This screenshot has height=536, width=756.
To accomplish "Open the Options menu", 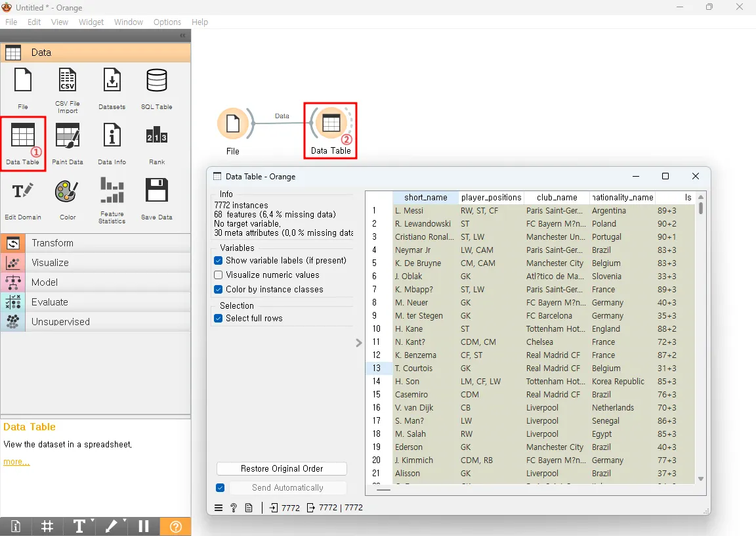I will coord(167,22).
